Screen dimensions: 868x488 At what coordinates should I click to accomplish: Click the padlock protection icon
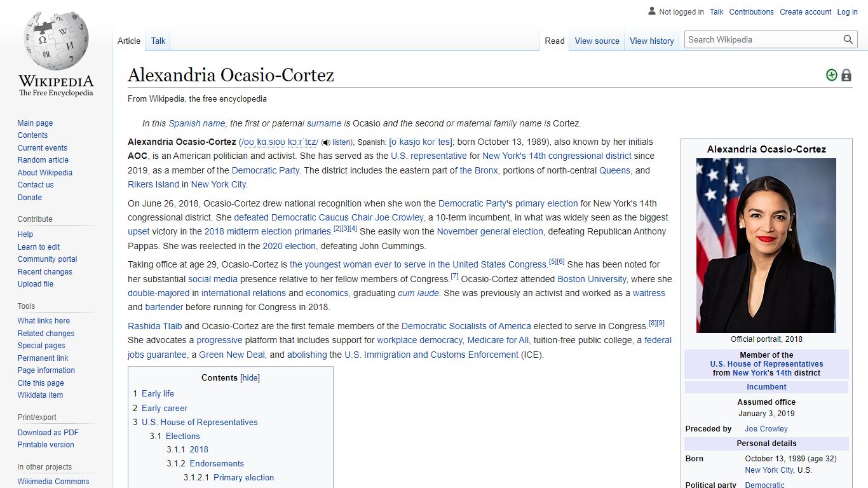(x=846, y=75)
